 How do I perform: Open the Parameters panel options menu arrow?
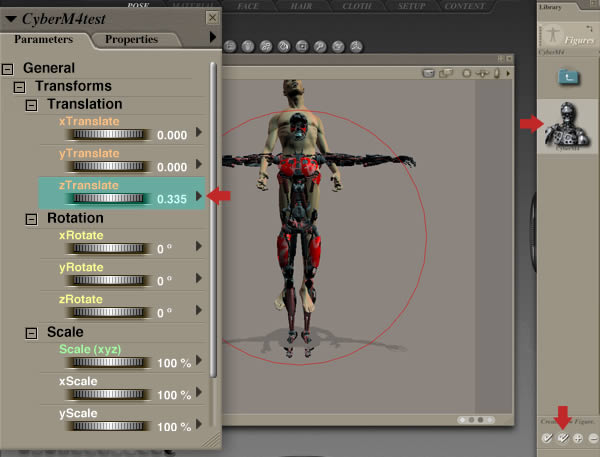click(x=213, y=37)
